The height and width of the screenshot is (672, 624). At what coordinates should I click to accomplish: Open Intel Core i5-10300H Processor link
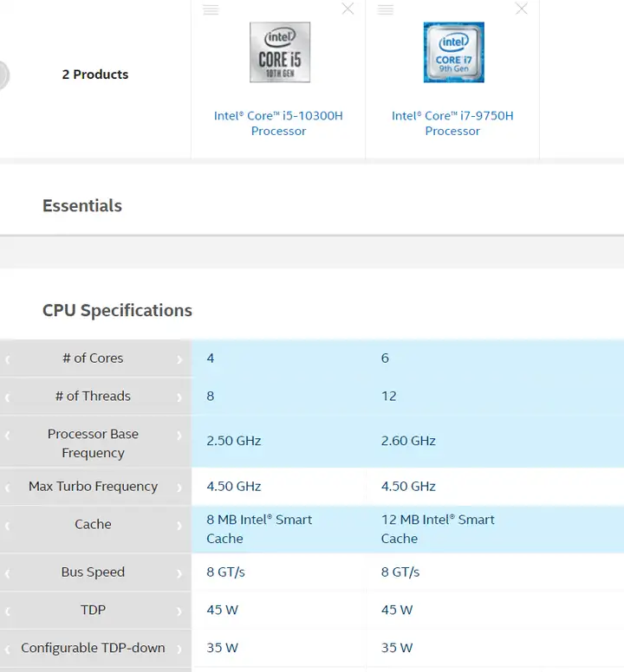click(x=278, y=123)
